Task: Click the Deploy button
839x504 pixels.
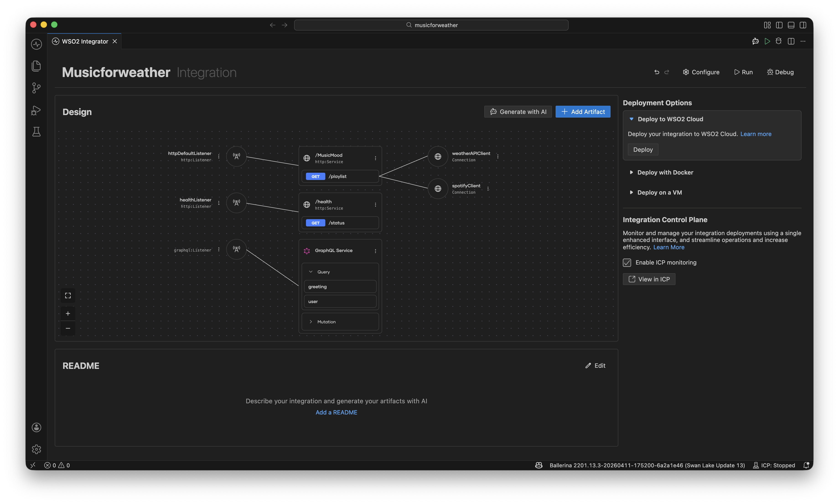Action: click(x=643, y=149)
